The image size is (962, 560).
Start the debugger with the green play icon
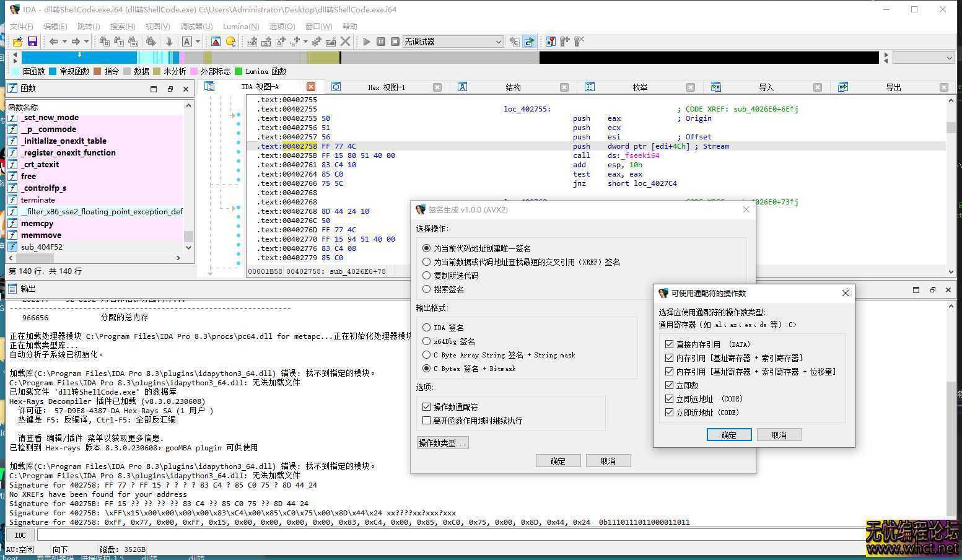click(365, 42)
